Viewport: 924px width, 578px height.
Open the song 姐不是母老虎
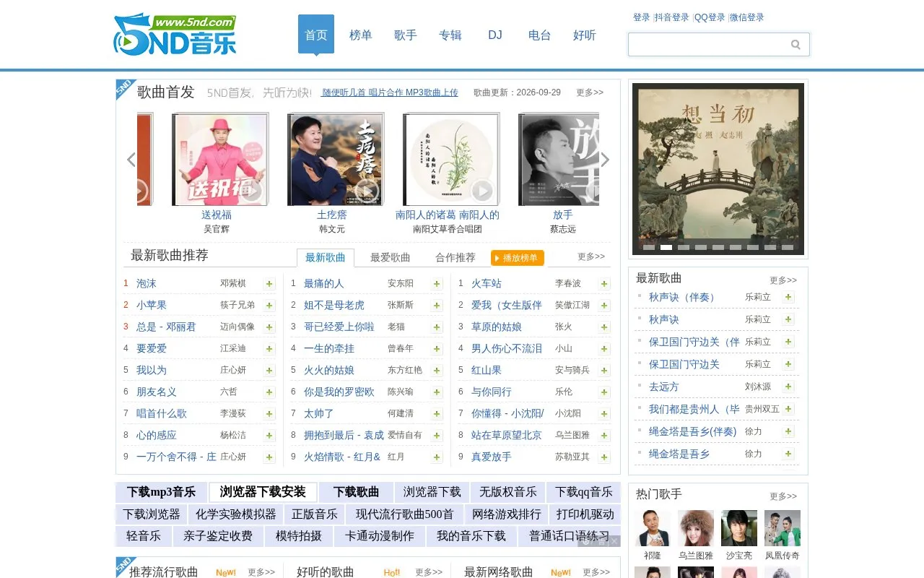click(x=334, y=306)
